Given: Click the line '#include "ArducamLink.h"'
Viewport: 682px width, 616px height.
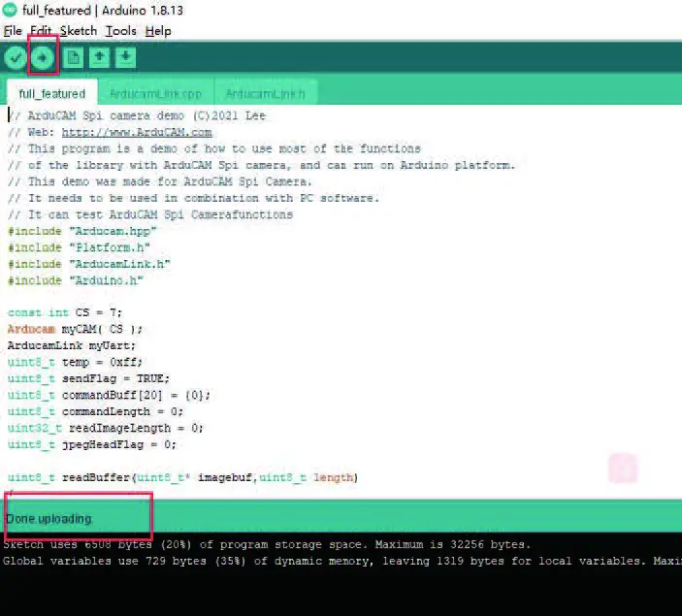Looking at the screenshot, I should pyautogui.click(x=89, y=264).
